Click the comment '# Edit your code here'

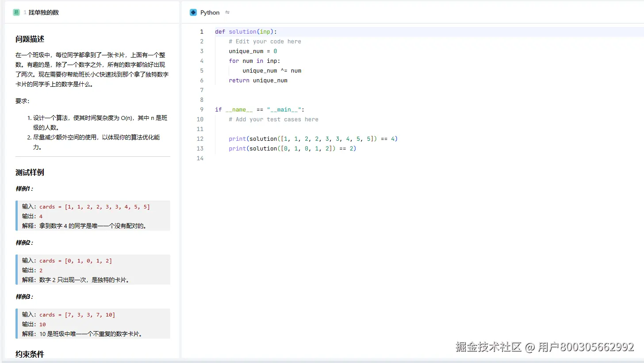click(265, 42)
